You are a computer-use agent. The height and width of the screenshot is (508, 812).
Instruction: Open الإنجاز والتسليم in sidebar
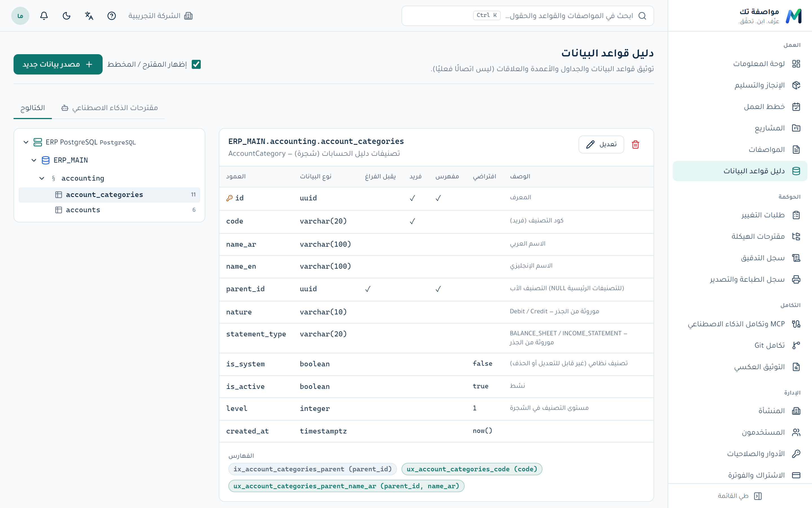coord(740,85)
